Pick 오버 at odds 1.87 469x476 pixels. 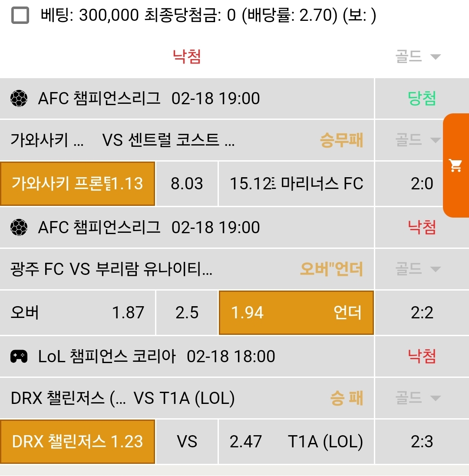click(x=77, y=313)
